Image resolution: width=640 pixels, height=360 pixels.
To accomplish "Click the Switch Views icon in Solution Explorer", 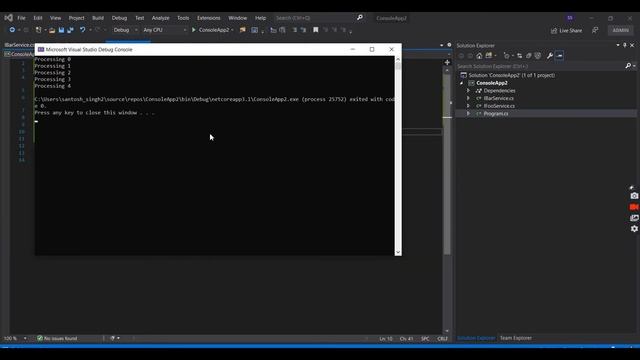I will click(x=489, y=56).
